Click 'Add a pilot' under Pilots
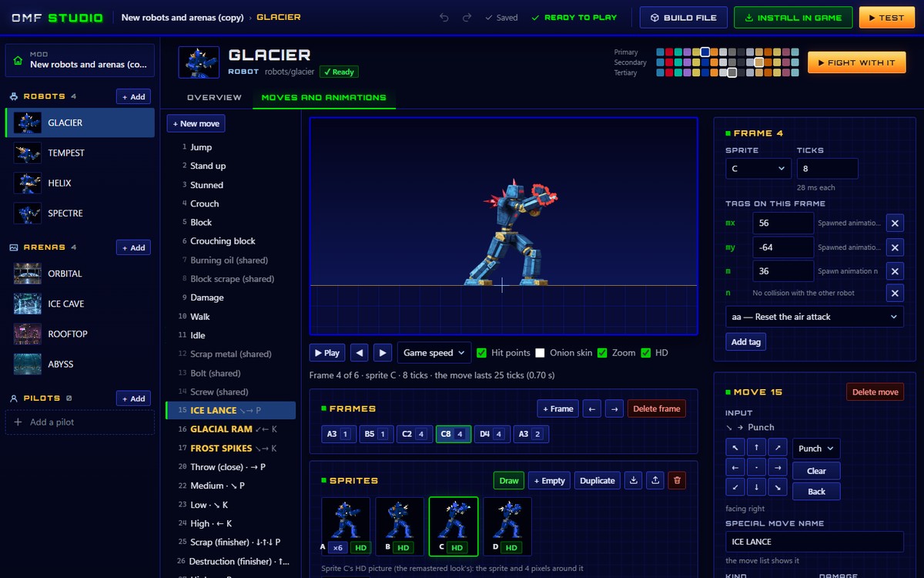 (x=80, y=422)
